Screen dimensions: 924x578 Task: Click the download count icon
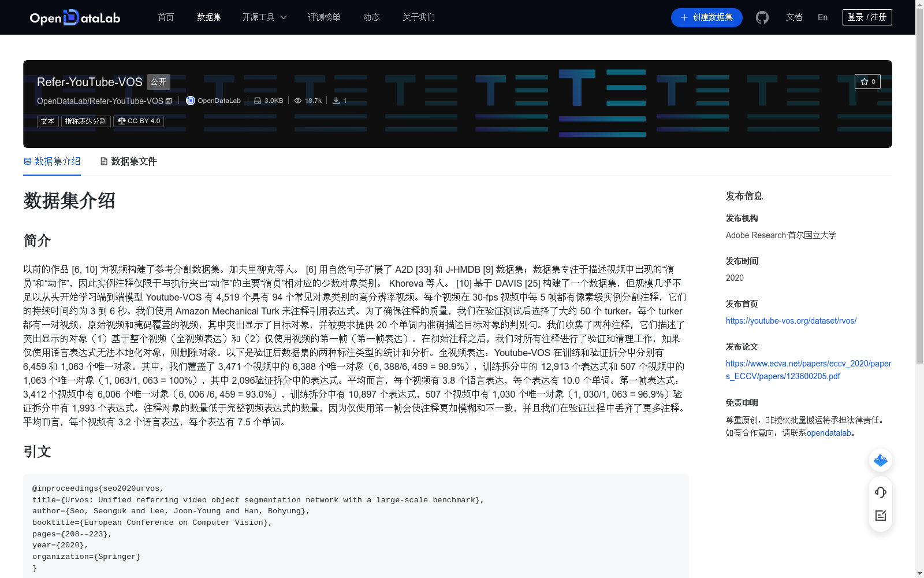336,101
